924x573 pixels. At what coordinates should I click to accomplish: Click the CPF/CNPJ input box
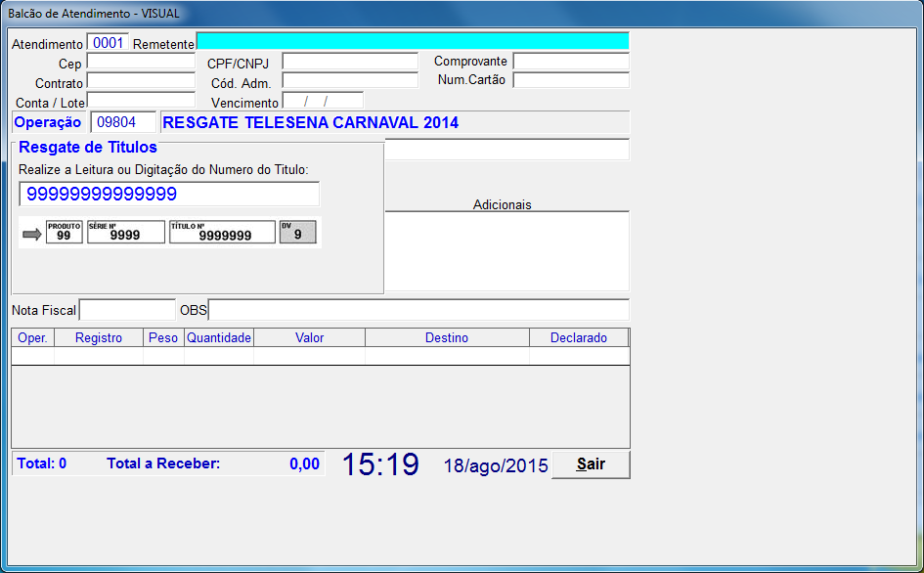[350, 62]
